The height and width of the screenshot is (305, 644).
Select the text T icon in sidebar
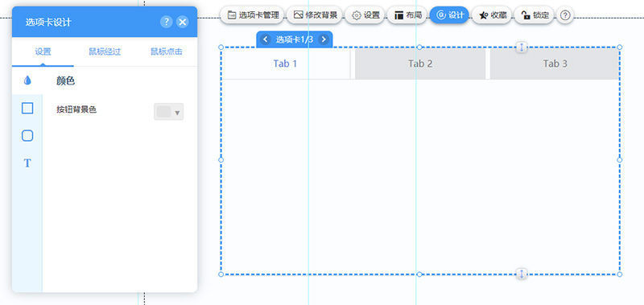coord(27,163)
